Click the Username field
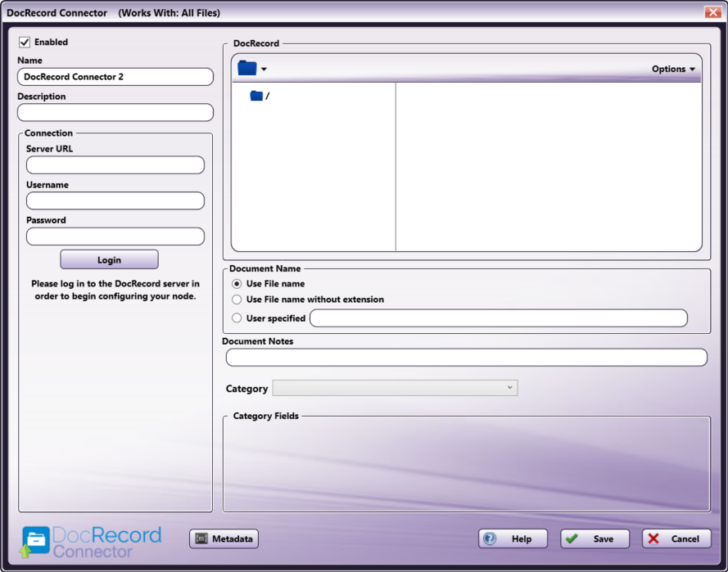This screenshot has width=728, height=572. tap(115, 200)
